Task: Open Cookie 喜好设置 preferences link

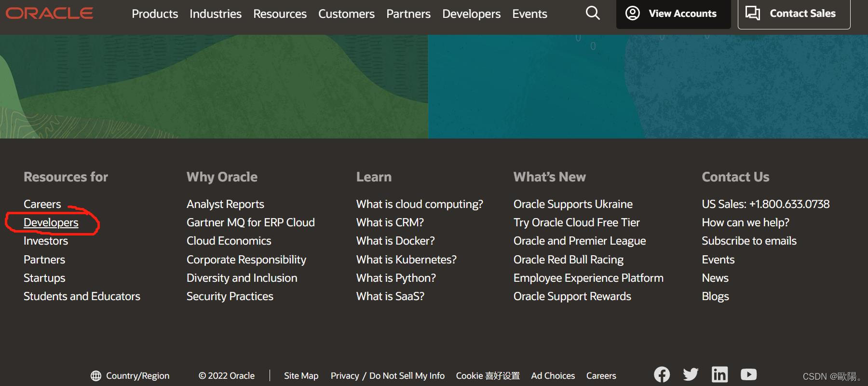Action: click(x=488, y=376)
